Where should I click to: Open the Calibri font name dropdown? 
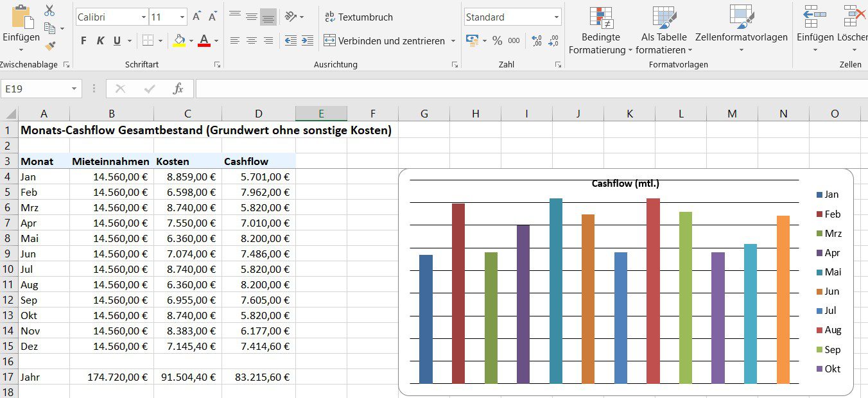[143, 17]
